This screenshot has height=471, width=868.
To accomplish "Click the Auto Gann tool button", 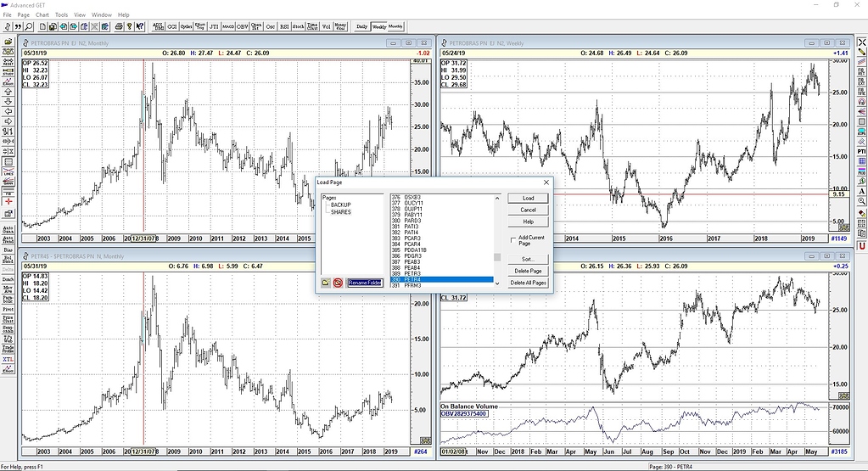I will (8, 229).
